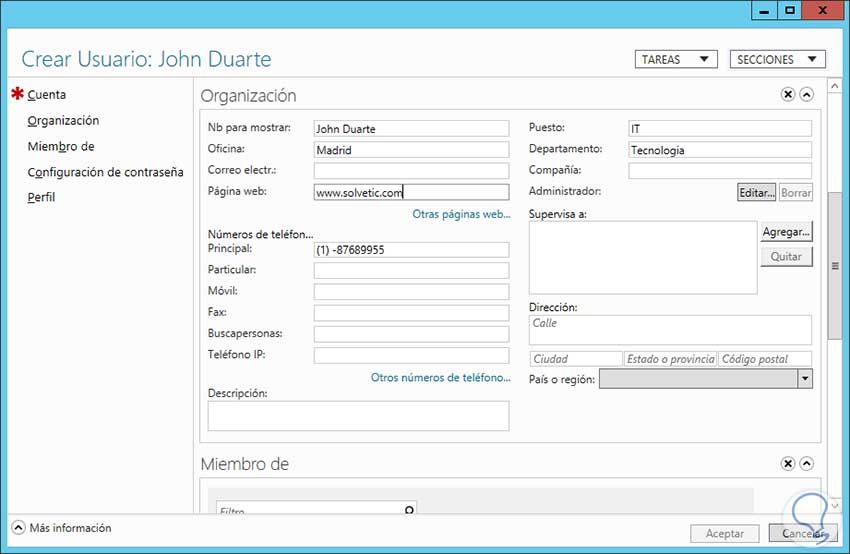Screen dimensions: 850x554
Task: Close the window with the red X button
Action: [822, 10]
